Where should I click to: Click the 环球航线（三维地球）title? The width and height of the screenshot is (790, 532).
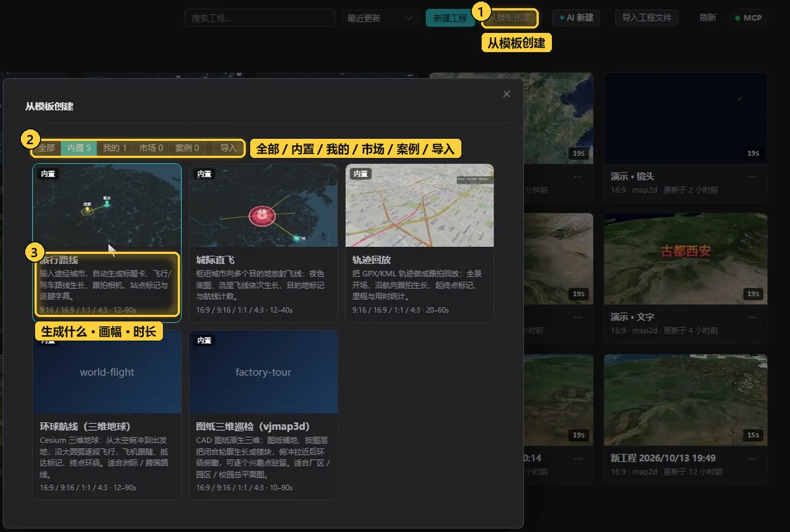[85, 427]
